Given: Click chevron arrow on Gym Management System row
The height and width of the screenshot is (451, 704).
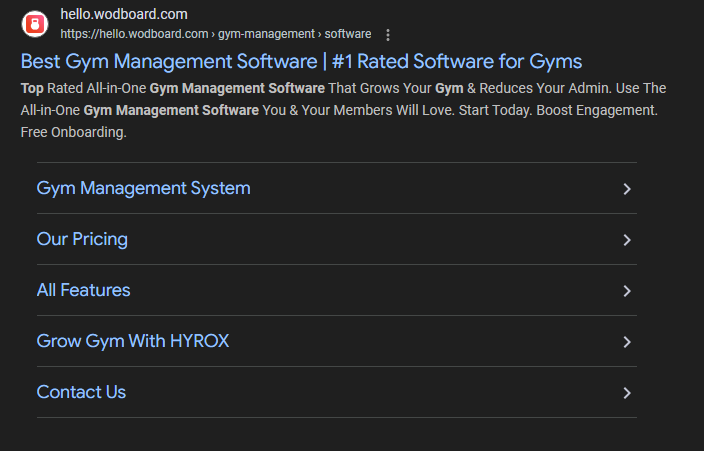Looking at the screenshot, I should (627, 189).
